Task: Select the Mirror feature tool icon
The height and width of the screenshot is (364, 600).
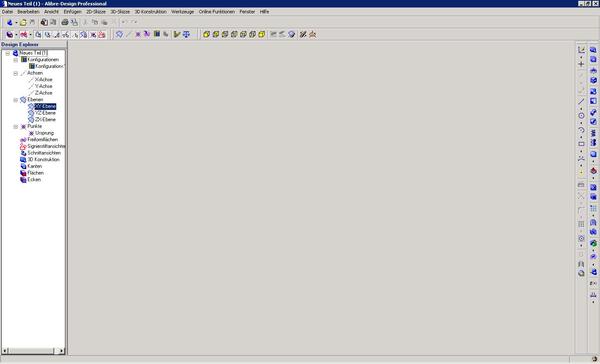Action: [x=593, y=222]
